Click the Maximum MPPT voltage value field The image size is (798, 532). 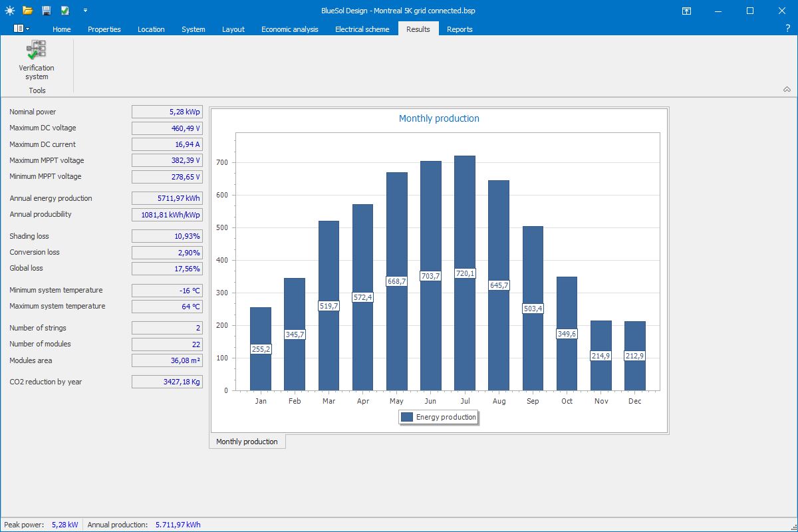tap(167, 160)
